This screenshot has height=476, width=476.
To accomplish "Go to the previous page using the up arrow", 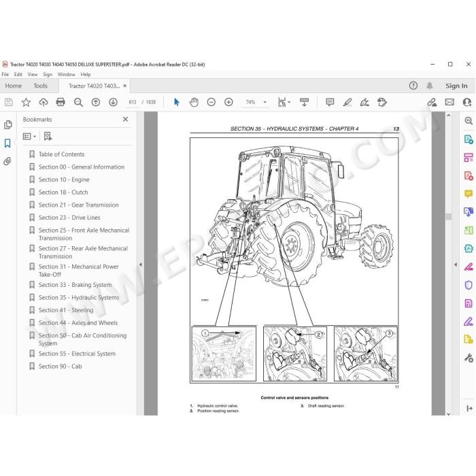I will pos(96,102).
